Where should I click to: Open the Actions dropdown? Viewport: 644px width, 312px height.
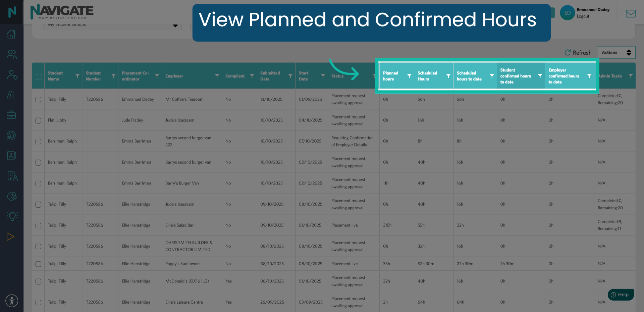tap(616, 52)
